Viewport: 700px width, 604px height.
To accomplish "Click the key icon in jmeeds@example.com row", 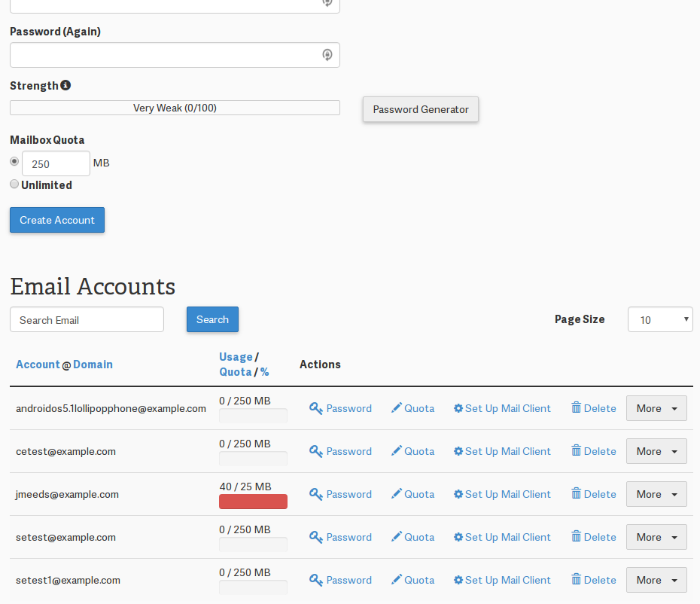I will (316, 495).
